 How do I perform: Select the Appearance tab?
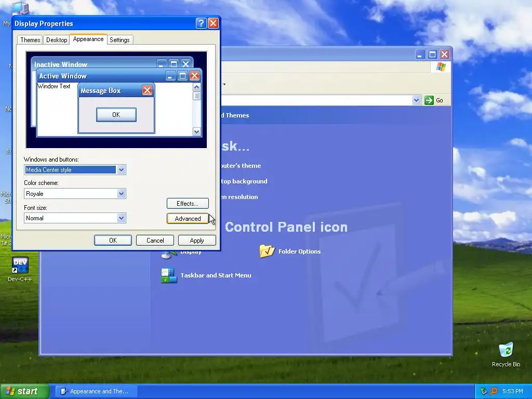(88, 39)
